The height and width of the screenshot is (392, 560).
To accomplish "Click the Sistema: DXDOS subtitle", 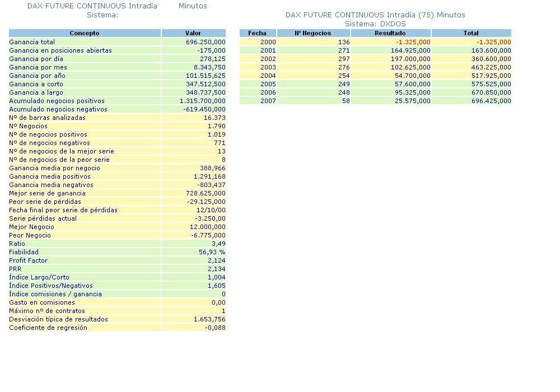I will [x=375, y=24].
